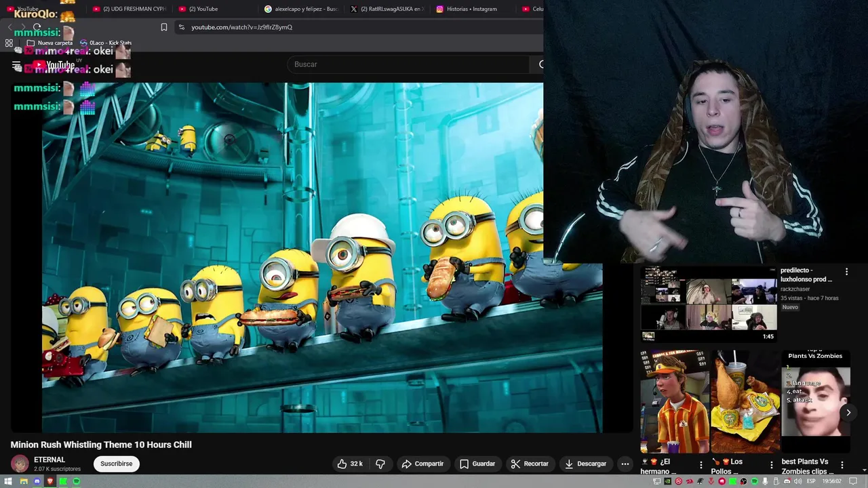868x488 pixels.
Task: Open the NVIDIA tray icon
Action: tap(667, 481)
